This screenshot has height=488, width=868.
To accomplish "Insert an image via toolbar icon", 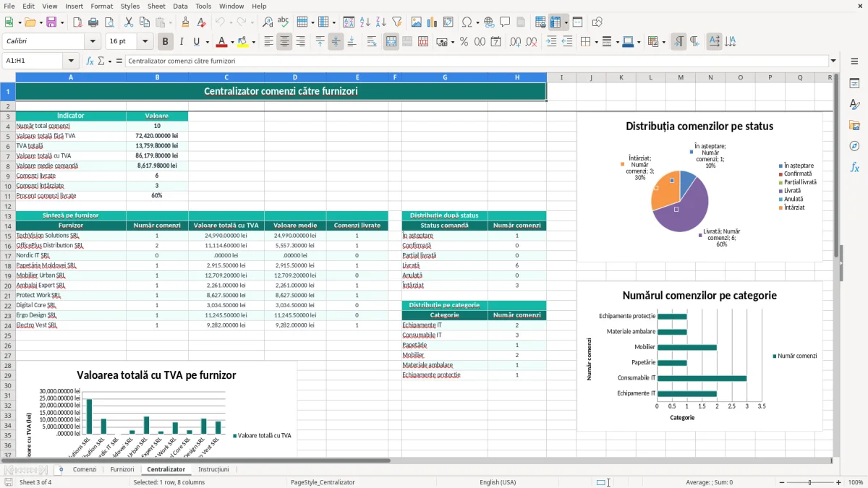I will 416,22.
